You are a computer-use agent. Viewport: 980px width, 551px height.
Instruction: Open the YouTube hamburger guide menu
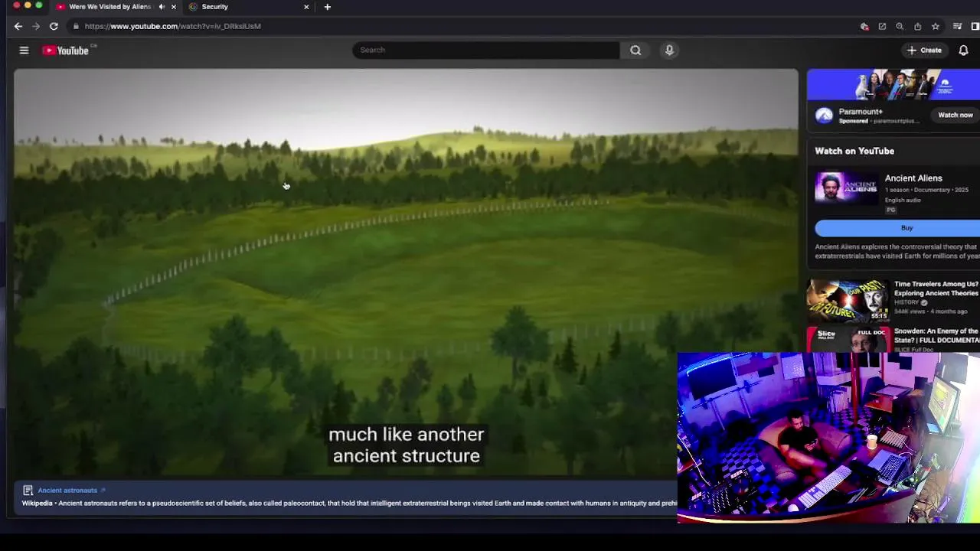tap(24, 51)
